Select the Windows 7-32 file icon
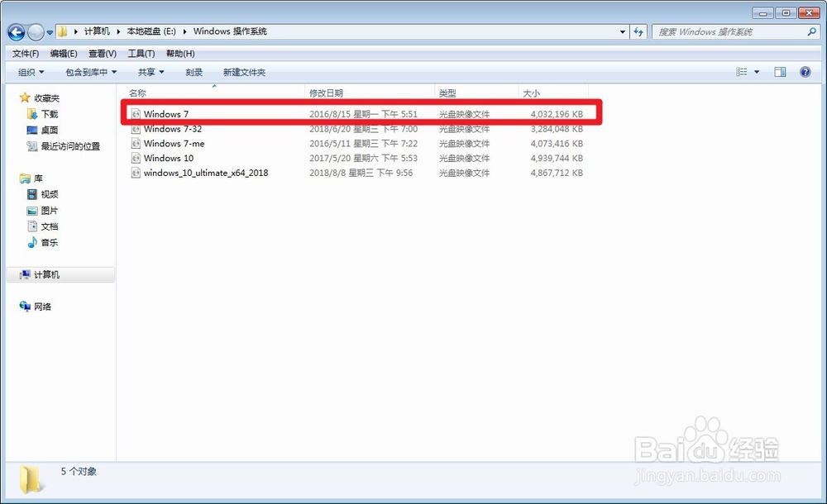Image resolution: width=827 pixels, height=504 pixels. point(136,129)
